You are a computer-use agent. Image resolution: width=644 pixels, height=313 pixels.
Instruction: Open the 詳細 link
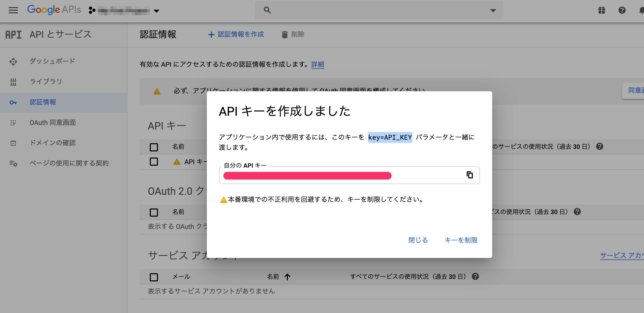tap(318, 64)
